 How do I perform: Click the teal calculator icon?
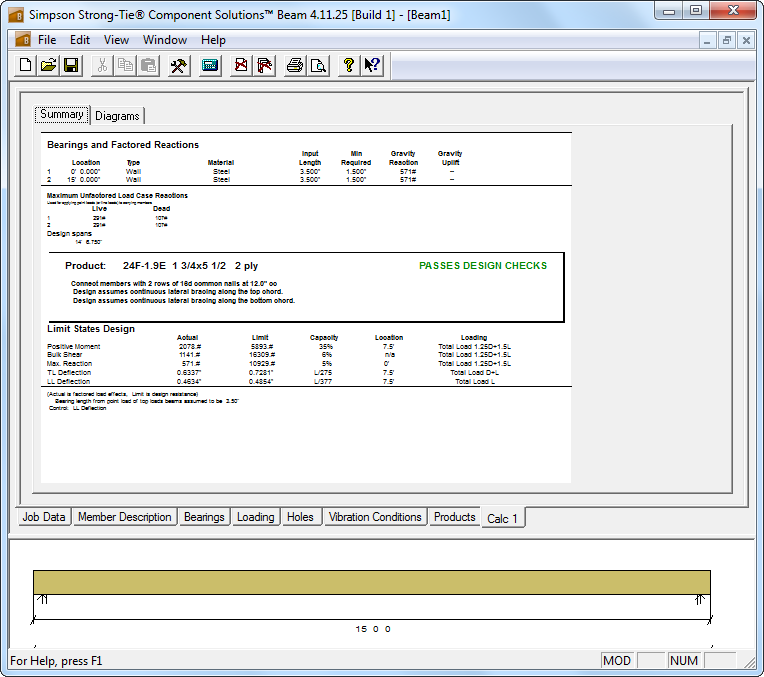tap(210, 65)
